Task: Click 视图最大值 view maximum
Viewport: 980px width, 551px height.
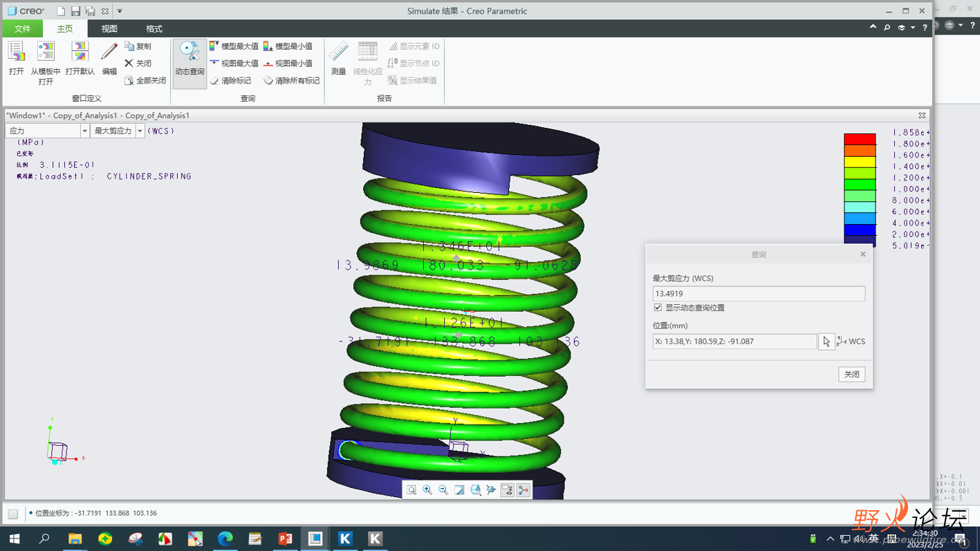Action: pos(234,63)
